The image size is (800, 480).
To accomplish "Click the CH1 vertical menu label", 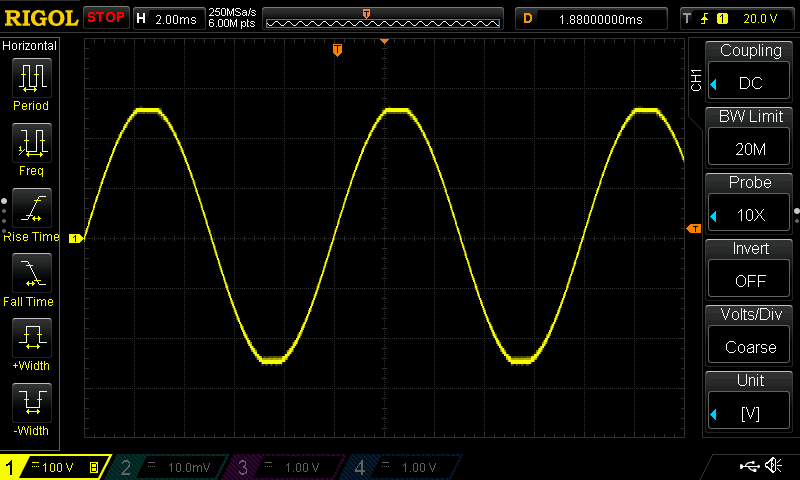I will pyautogui.click(x=696, y=80).
